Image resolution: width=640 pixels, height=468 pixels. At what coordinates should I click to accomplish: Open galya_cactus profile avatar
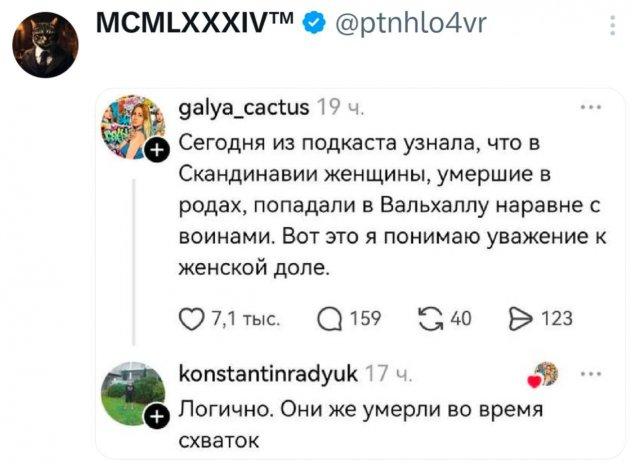135,123
